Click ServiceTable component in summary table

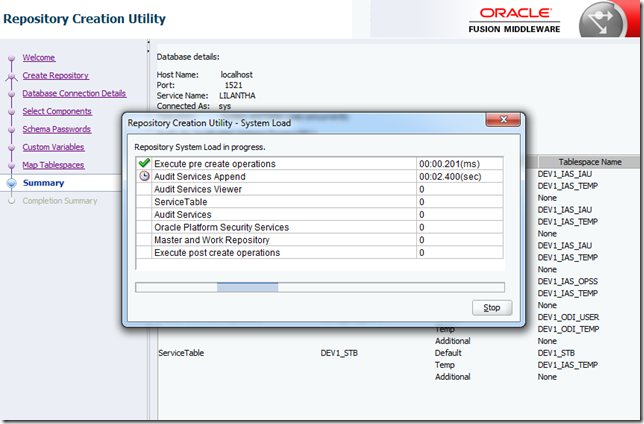[181, 353]
